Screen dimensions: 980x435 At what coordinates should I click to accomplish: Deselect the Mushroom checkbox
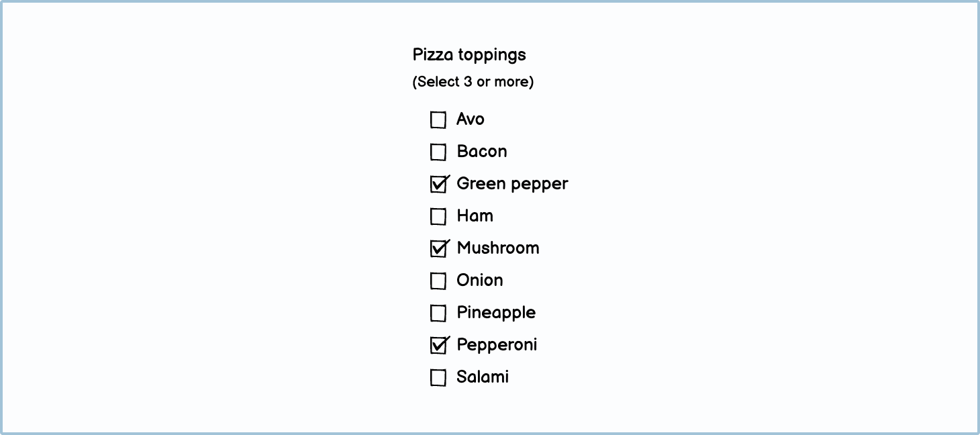click(438, 248)
